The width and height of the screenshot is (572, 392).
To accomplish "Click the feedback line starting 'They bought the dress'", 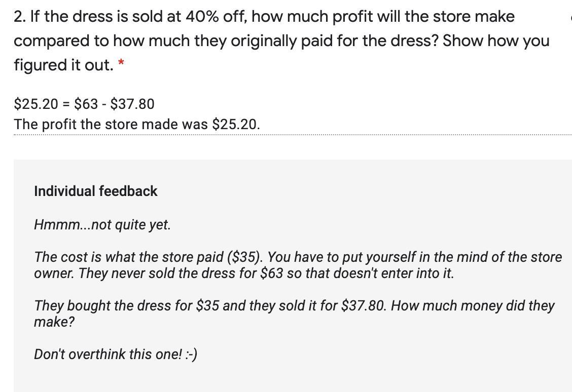I will [294, 306].
